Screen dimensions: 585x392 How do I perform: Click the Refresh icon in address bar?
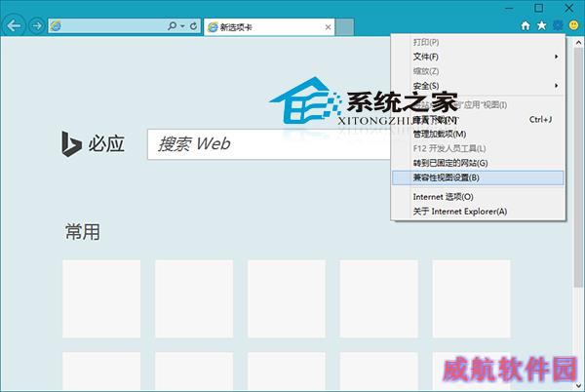[193, 25]
